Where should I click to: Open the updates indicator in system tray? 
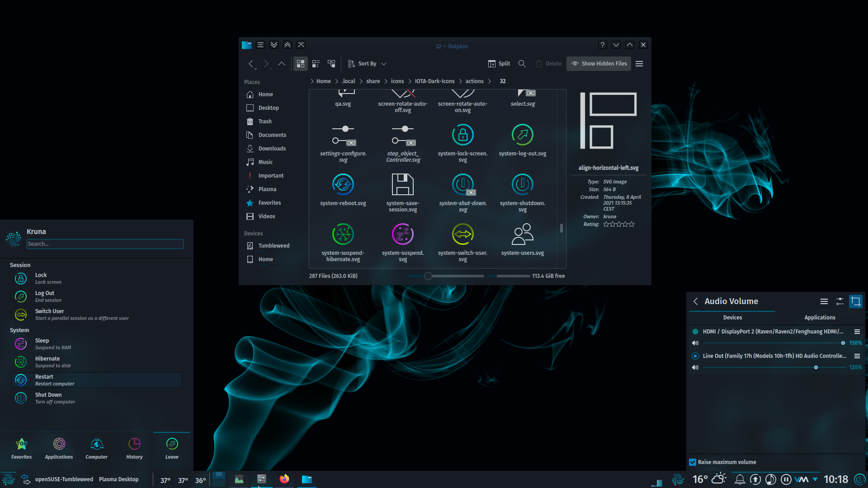coord(755,479)
